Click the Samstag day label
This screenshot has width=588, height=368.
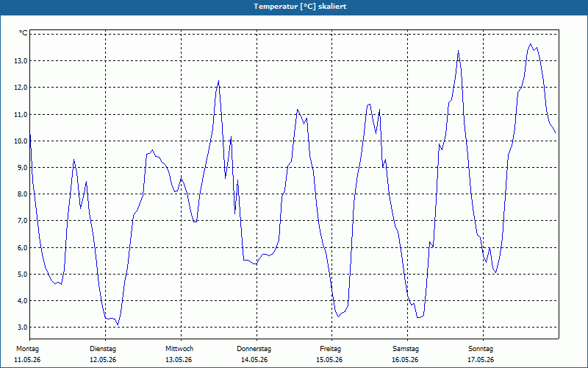[x=406, y=349]
